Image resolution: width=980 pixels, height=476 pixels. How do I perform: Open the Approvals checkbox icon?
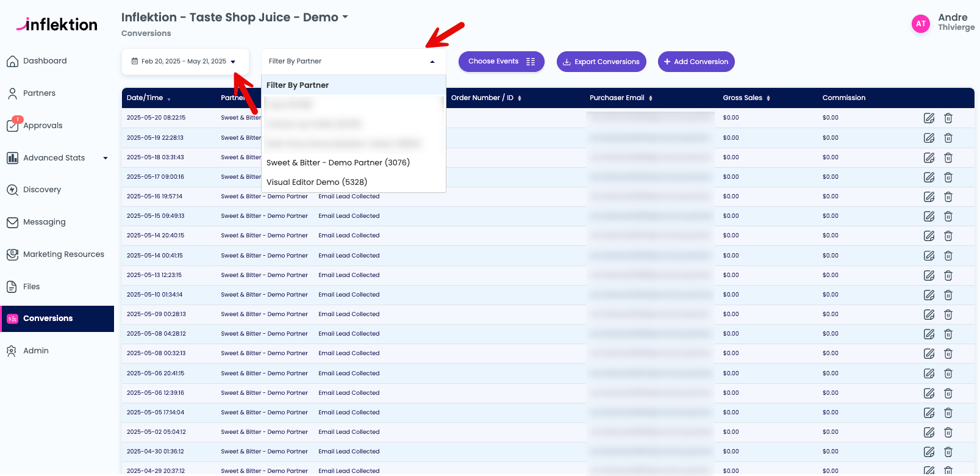click(x=12, y=126)
